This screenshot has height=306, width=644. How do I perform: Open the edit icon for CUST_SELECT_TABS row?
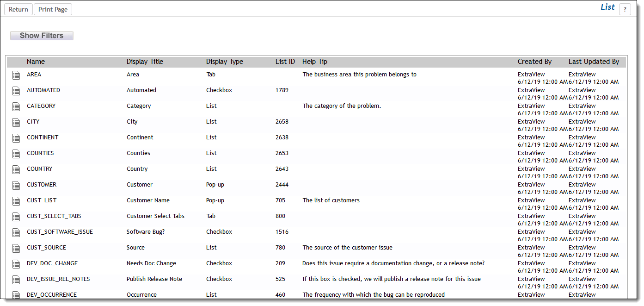tap(16, 217)
